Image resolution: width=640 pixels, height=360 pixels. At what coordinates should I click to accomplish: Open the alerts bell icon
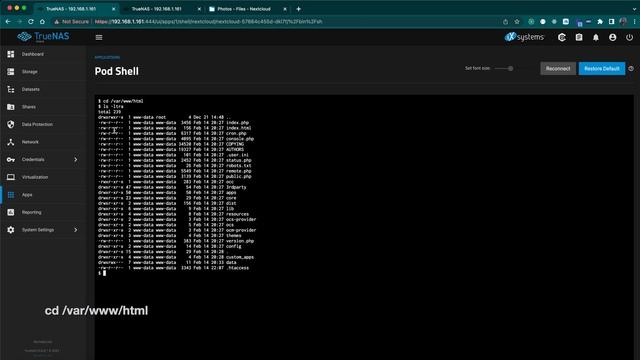[x=596, y=38]
